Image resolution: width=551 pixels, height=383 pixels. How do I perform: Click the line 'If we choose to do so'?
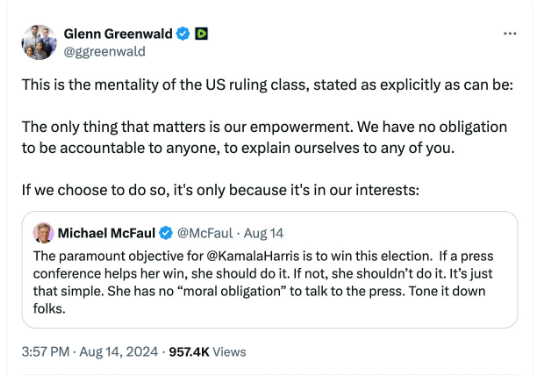point(221,190)
